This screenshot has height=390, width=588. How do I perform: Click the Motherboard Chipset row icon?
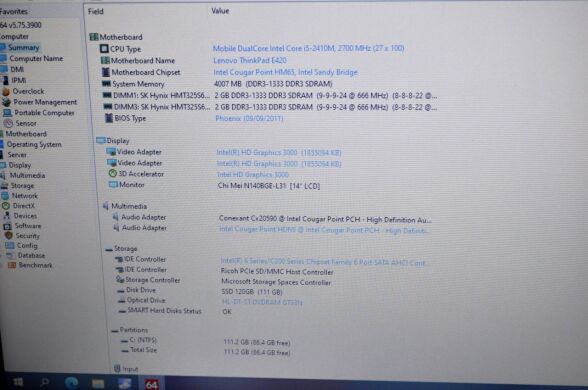point(106,72)
